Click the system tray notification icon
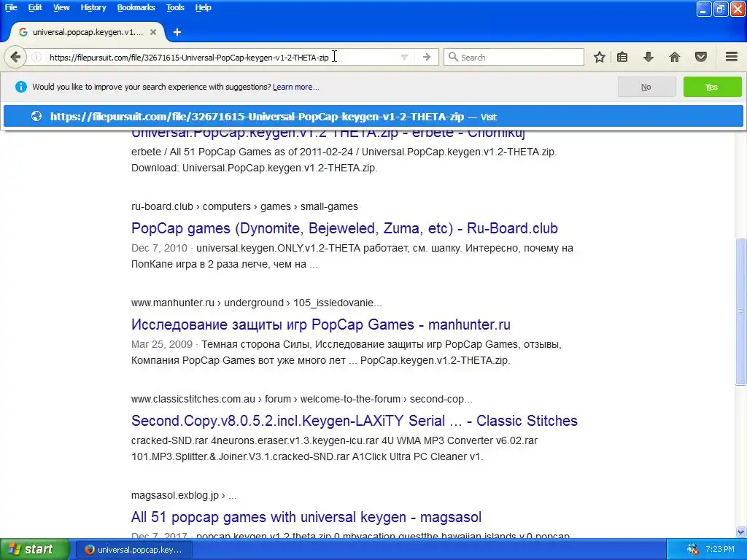 (693, 550)
